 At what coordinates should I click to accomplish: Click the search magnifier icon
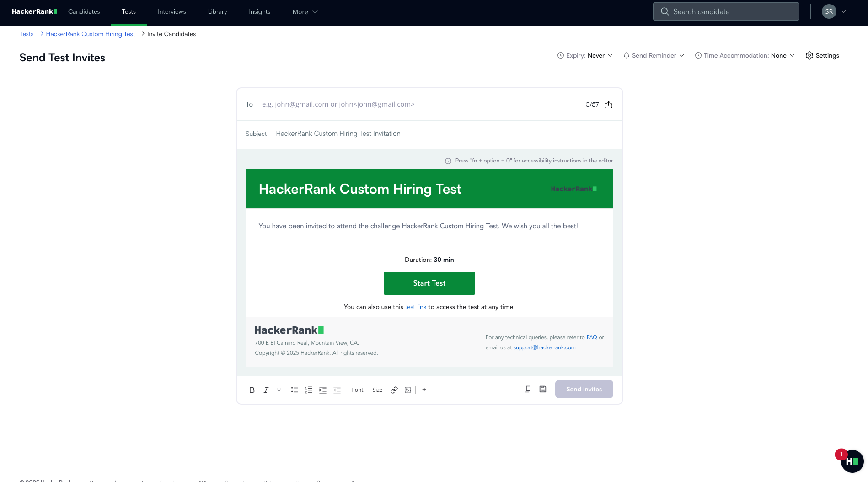[x=665, y=11]
